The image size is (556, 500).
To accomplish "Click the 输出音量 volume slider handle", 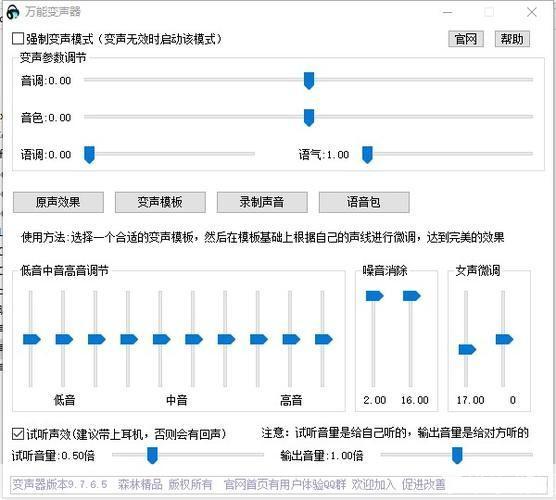I will coord(457,455).
